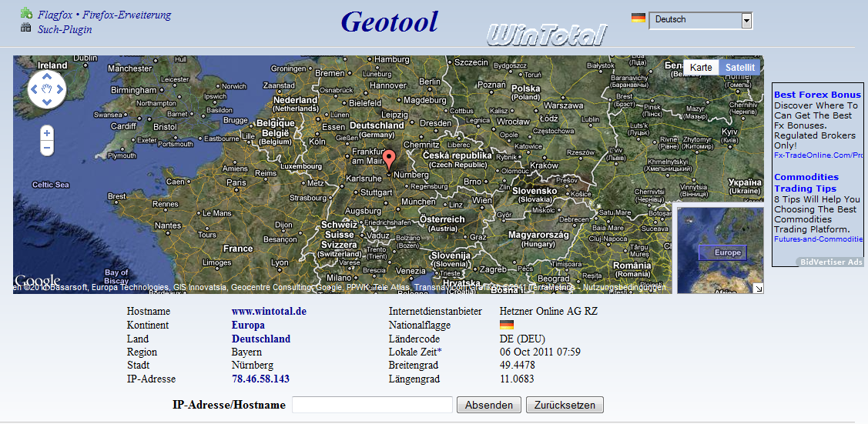This screenshot has width=868, height=424.
Task: Click the Warszawa label on the map
Action: (x=564, y=105)
